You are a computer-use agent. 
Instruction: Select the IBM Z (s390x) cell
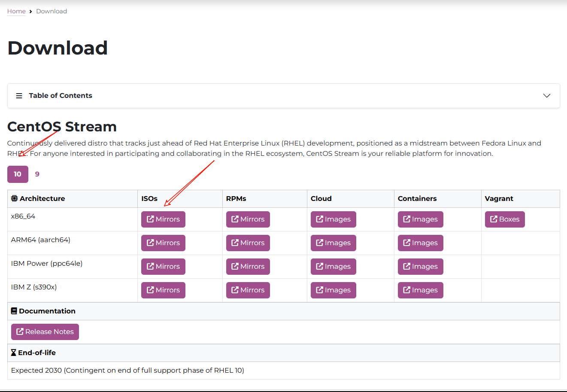tap(73, 290)
